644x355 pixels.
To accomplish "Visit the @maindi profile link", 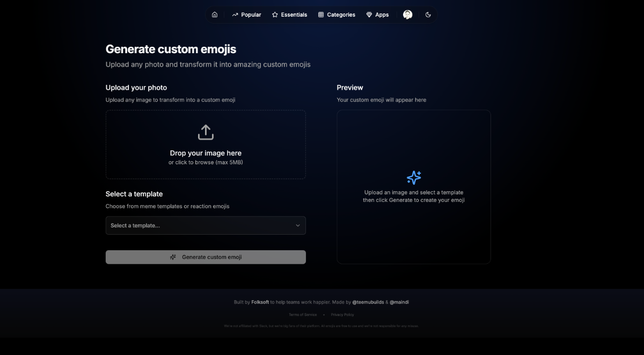I will pyautogui.click(x=399, y=302).
